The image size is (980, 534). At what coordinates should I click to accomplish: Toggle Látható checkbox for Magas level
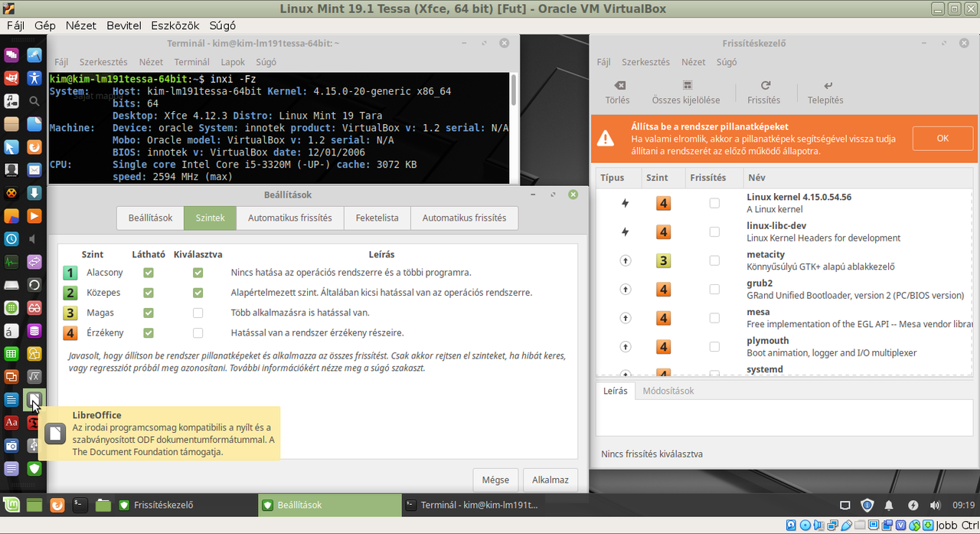tap(149, 313)
